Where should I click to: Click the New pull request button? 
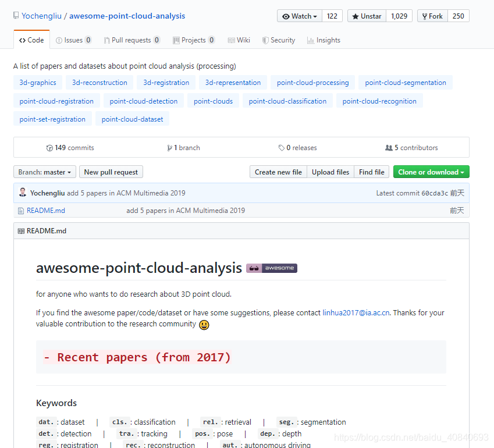[x=111, y=172]
